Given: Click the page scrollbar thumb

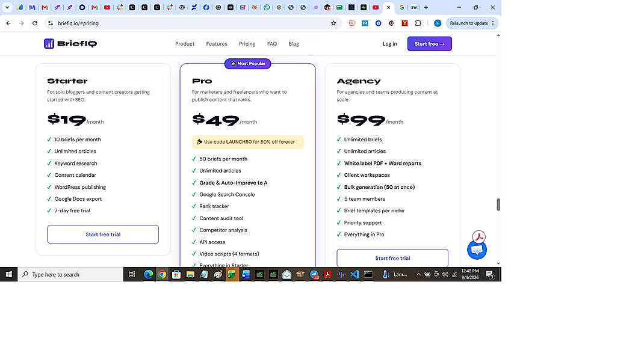Looking at the screenshot, I should point(498,204).
